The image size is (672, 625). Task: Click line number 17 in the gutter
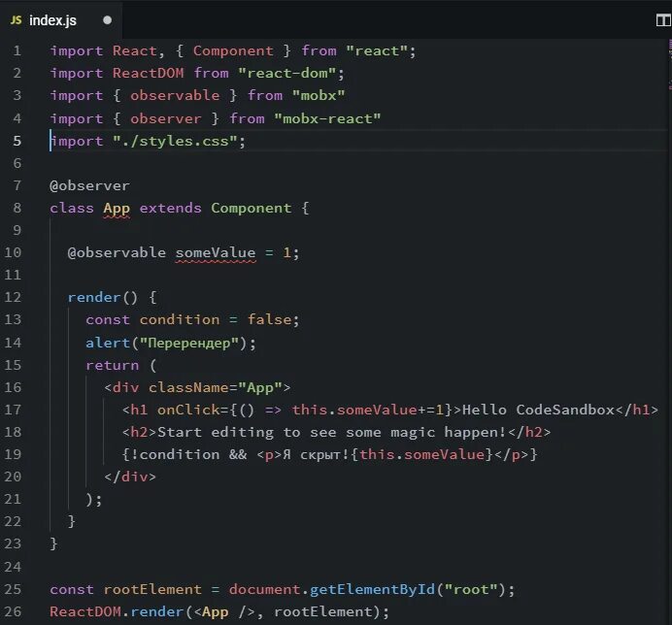pos(13,410)
